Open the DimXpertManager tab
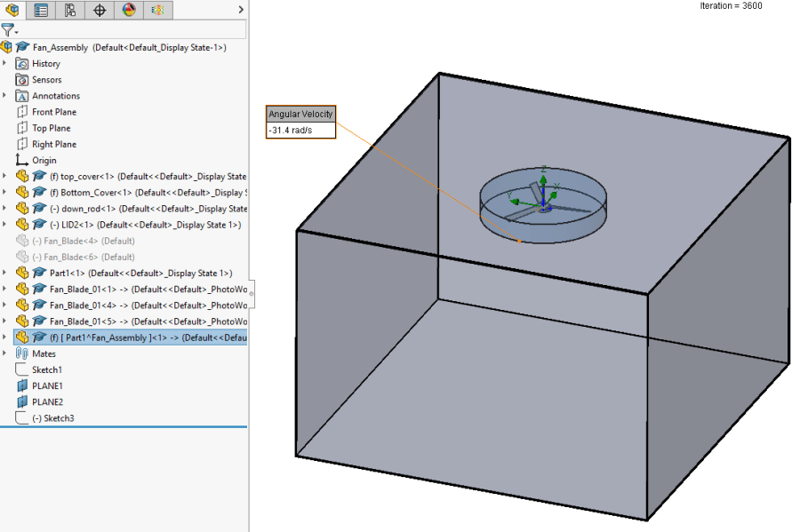Viewport: 800px width, 532px height. (x=100, y=10)
